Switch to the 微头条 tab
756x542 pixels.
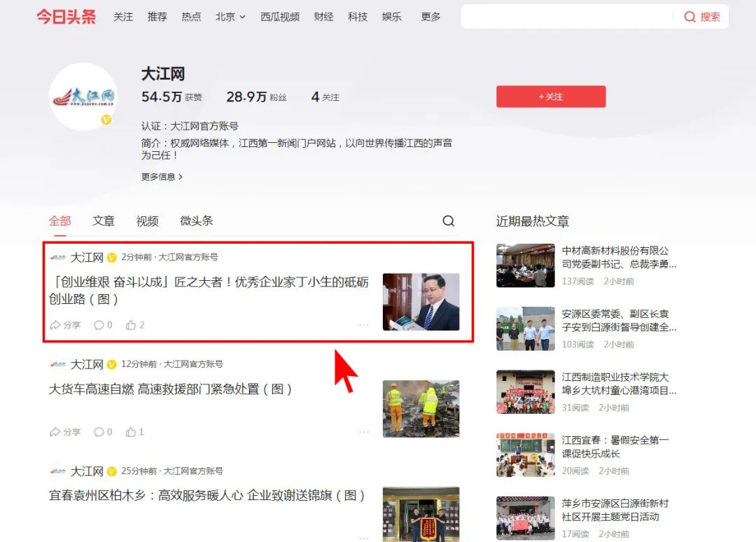pyautogui.click(x=196, y=221)
